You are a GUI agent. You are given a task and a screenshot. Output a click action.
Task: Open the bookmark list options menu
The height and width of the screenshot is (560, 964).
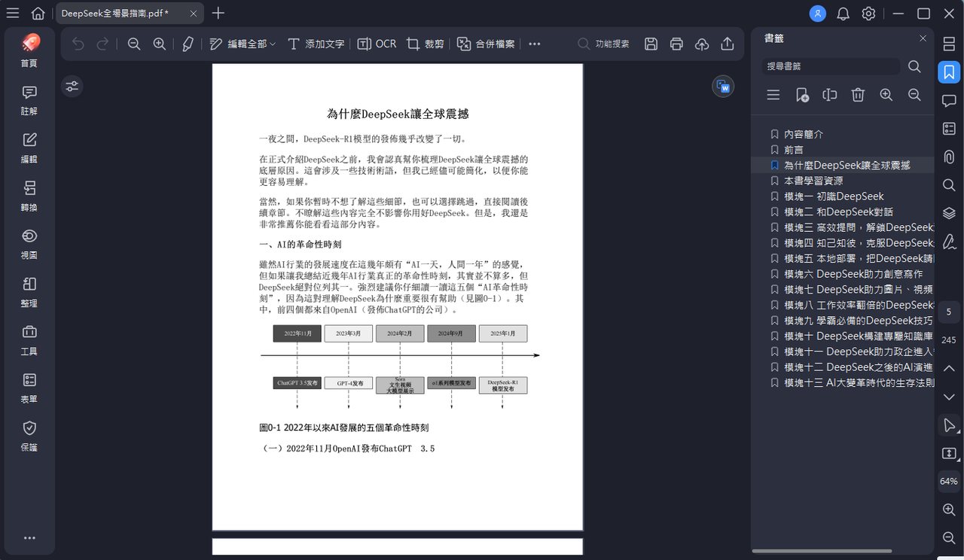773,95
